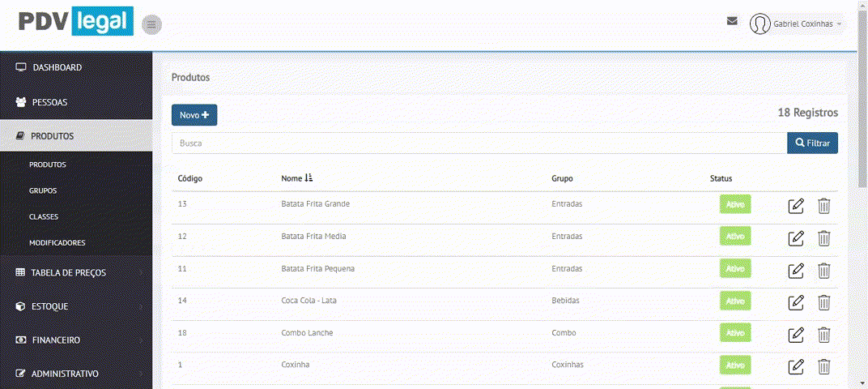Screen dimensions: 868x389
Task: Open the Dashboard sidebar item
Action: [x=76, y=67]
